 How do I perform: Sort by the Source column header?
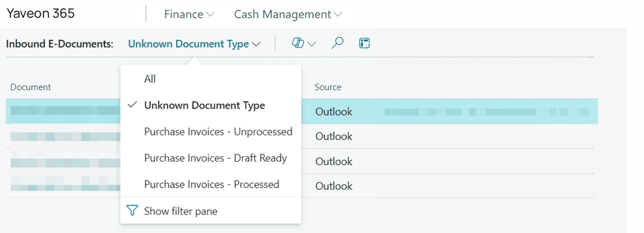[x=328, y=87]
